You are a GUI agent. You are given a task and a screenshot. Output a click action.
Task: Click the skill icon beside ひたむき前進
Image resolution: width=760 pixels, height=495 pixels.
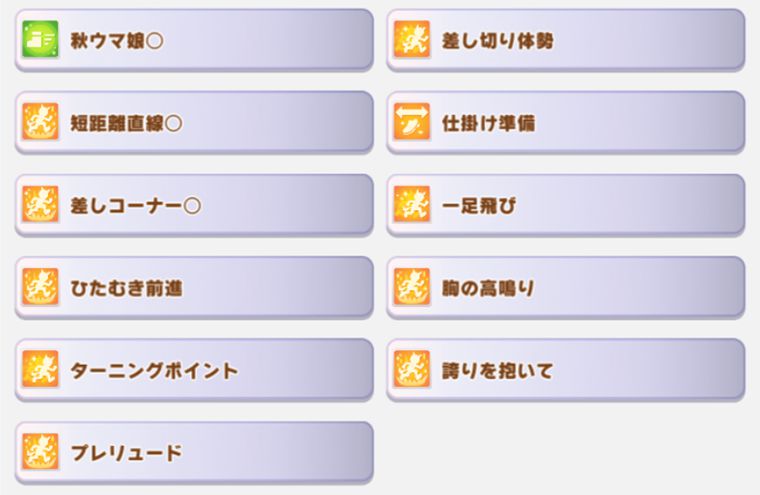pyautogui.click(x=40, y=288)
